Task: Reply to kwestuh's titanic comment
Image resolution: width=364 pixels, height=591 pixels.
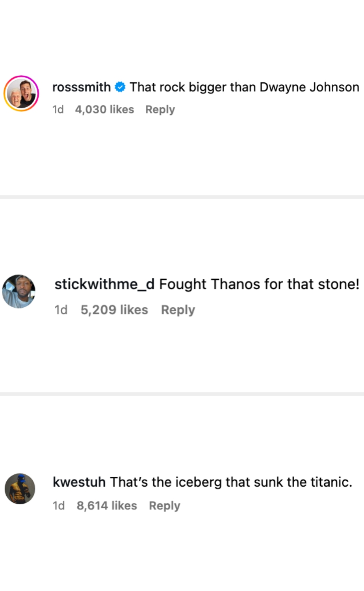Action: coord(164,506)
